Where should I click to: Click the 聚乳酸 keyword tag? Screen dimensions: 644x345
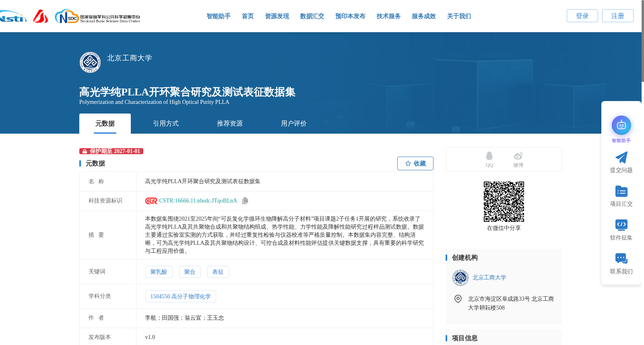[x=159, y=272]
